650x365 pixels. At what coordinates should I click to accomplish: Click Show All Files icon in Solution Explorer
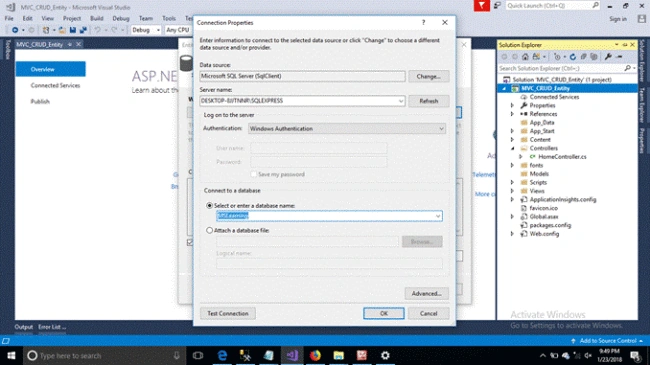coord(594,57)
